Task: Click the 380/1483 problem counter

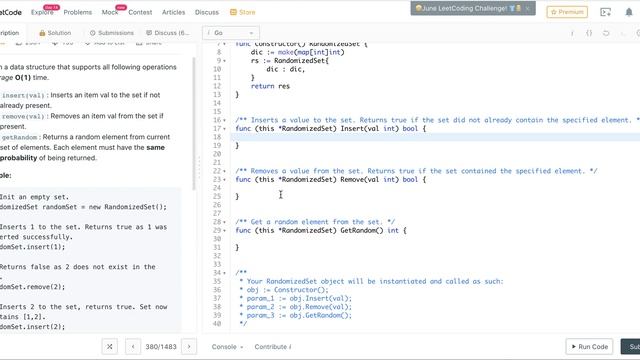Action: 161,347
